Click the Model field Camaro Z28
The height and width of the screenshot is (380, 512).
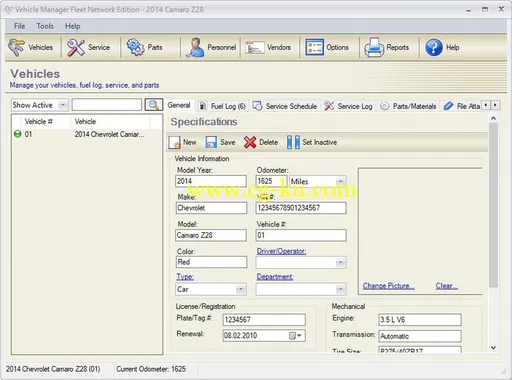pos(211,235)
